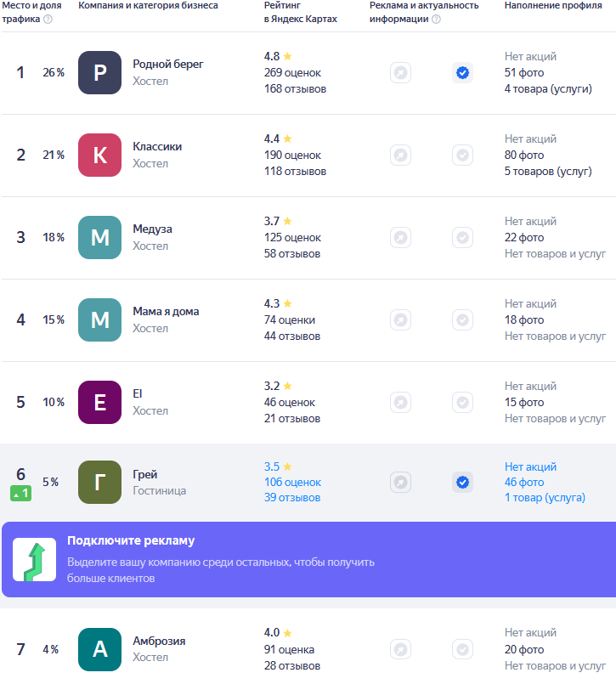Click the '1 товар (услуга)' link
This screenshot has height=684, width=616.
tap(545, 498)
